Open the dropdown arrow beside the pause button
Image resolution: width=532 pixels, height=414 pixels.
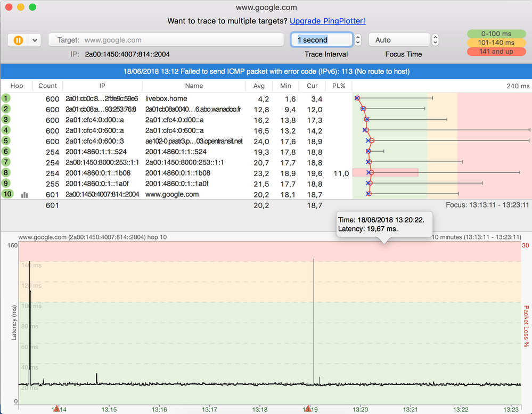pyautogui.click(x=35, y=40)
